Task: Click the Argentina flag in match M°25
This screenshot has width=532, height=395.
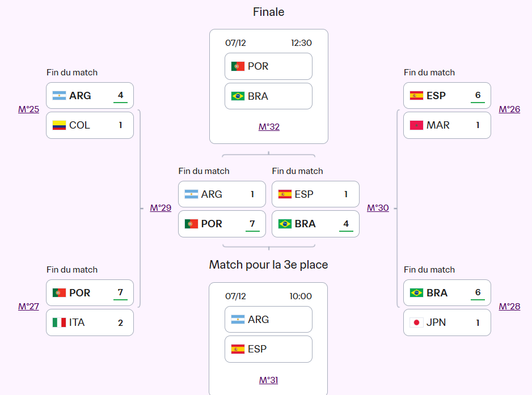Action: click(x=59, y=95)
